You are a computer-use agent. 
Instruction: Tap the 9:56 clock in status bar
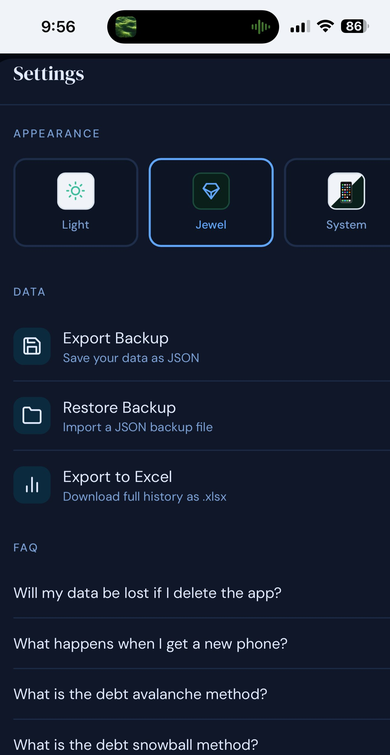[x=58, y=27]
